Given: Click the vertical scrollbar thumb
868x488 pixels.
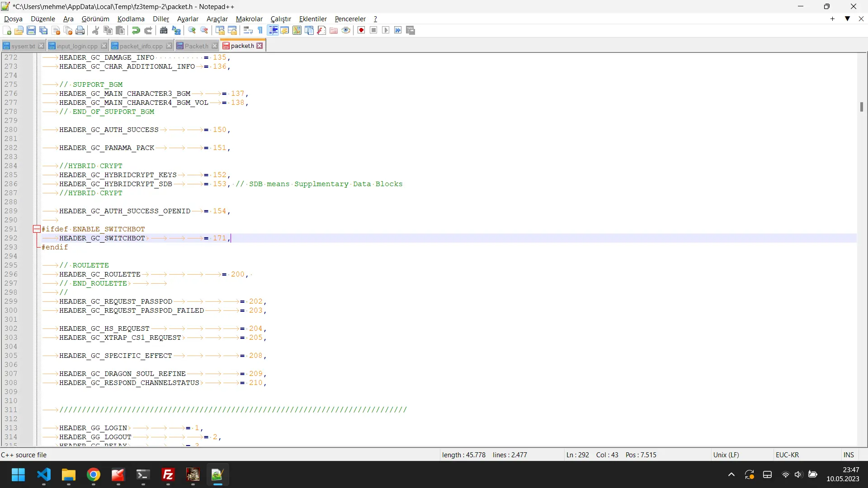Looking at the screenshot, I should click(x=862, y=107).
